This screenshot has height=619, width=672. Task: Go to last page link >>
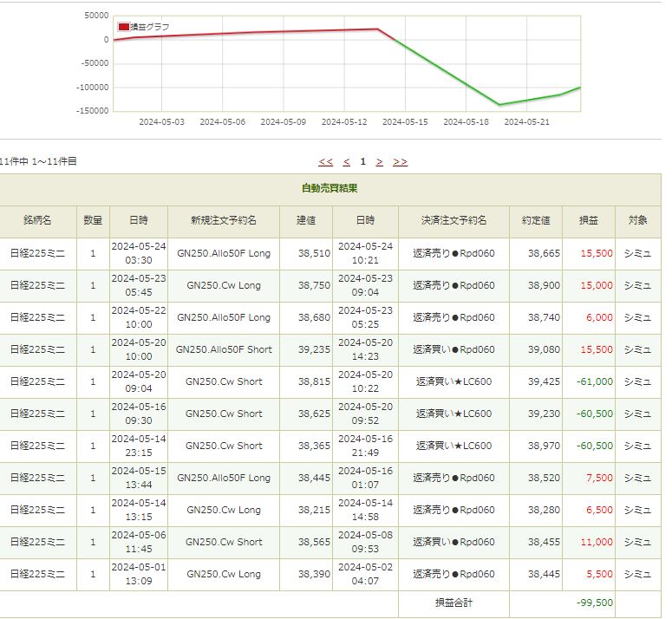[400, 161]
